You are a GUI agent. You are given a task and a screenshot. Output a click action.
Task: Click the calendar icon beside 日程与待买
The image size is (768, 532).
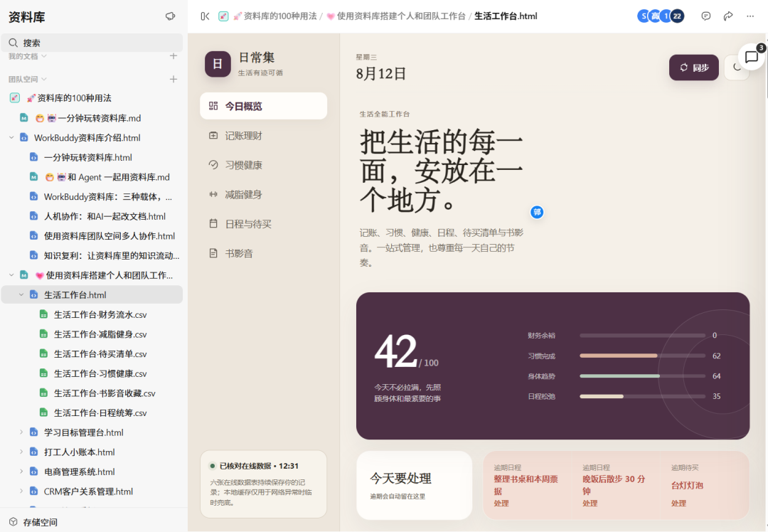[x=213, y=223]
